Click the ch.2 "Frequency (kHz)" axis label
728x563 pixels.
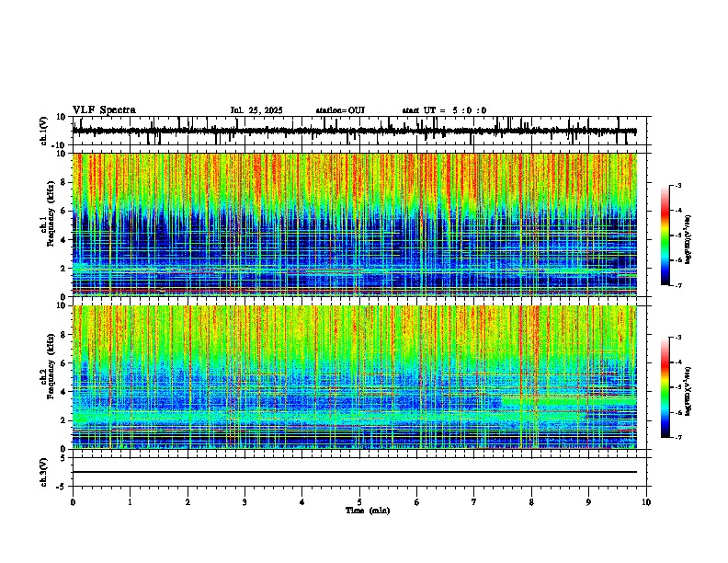click(51, 366)
